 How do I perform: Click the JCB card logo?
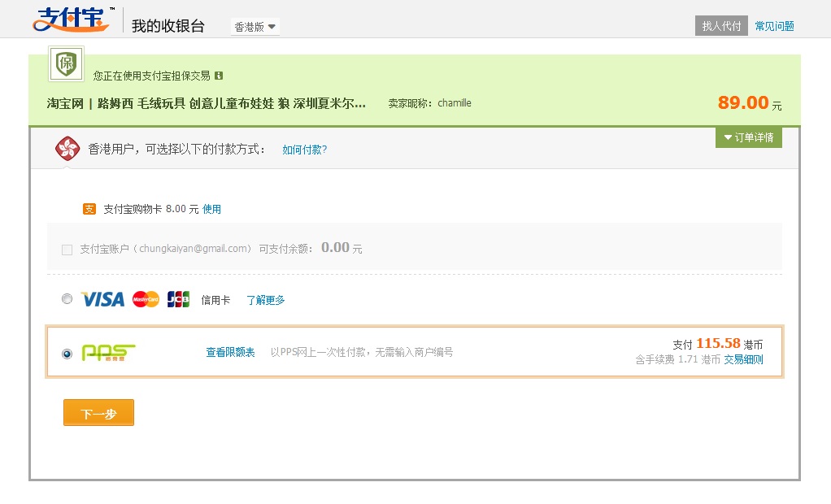coord(178,299)
